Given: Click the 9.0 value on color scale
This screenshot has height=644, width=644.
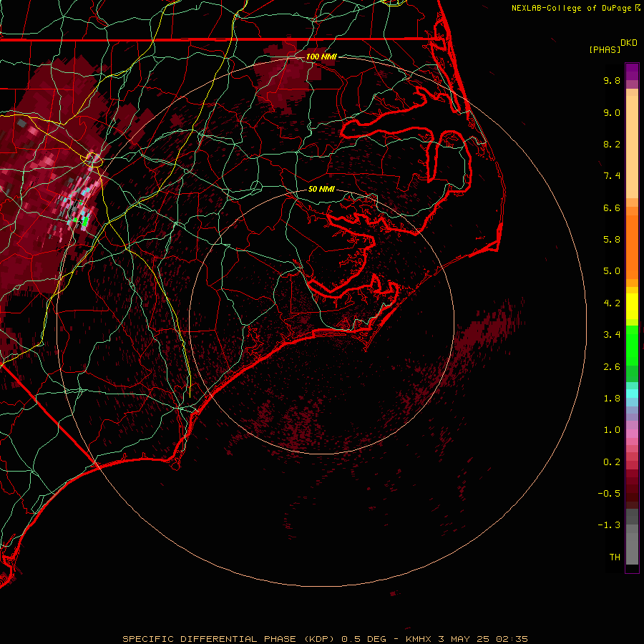Looking at the screenshot, I should [612, 112].
